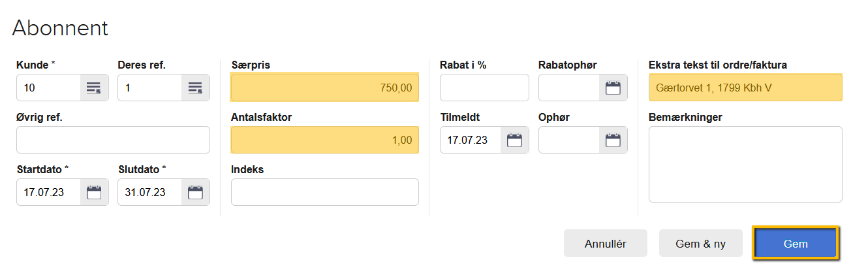868x279 pixels.
Task: Select the Øvrig ref. text field
Action: [113, 140]
